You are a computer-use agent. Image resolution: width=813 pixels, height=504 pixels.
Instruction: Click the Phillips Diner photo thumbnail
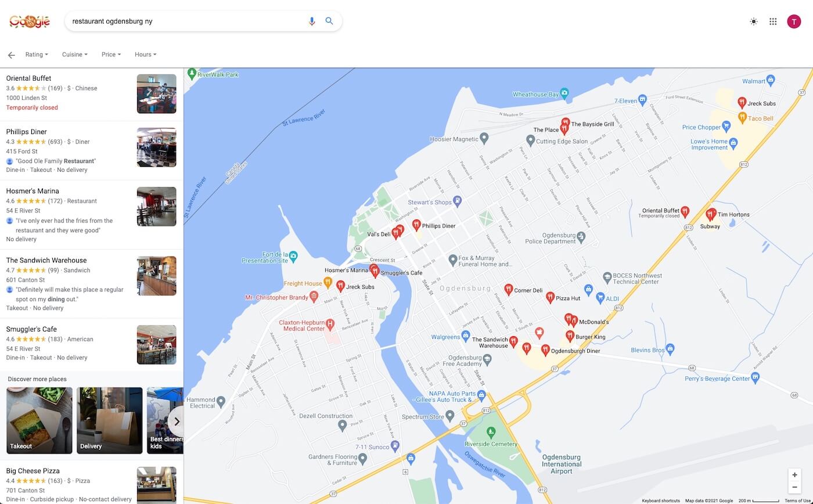pos(156,147)
